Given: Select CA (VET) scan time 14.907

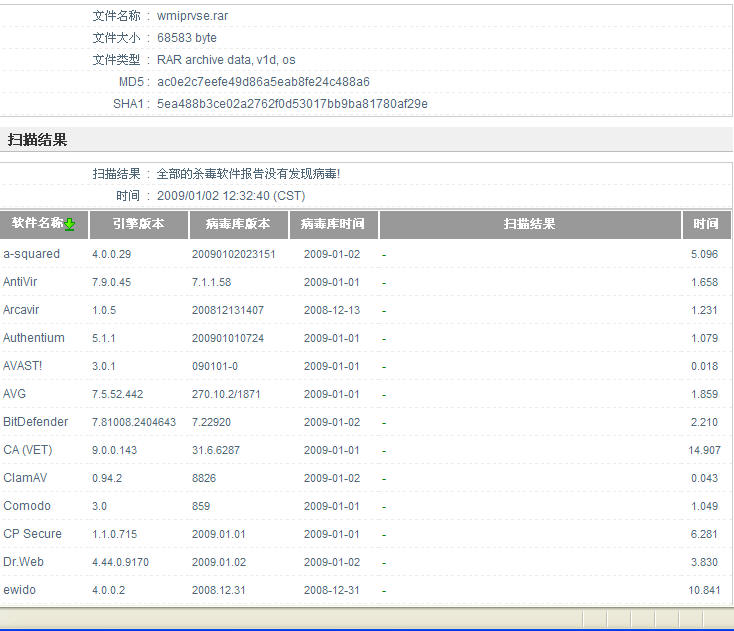Looking at the screenshot, I should click(704, 450).
